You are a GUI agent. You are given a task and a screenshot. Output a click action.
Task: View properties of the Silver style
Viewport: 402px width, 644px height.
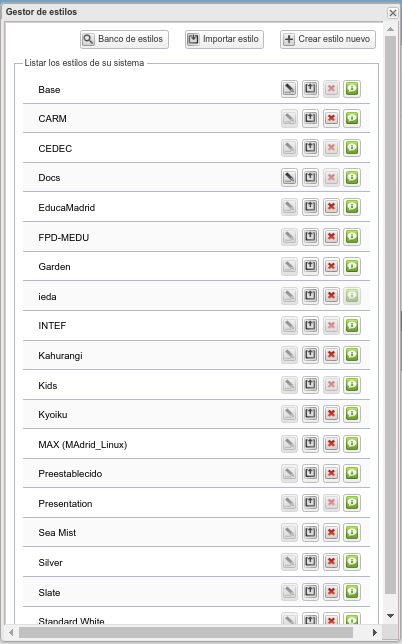[x=352, y=561]
